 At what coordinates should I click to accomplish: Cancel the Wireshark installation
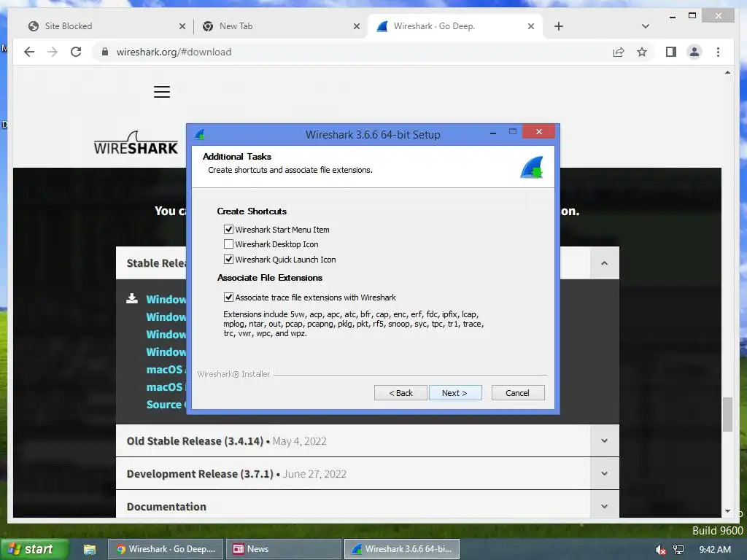coord(518,393)
